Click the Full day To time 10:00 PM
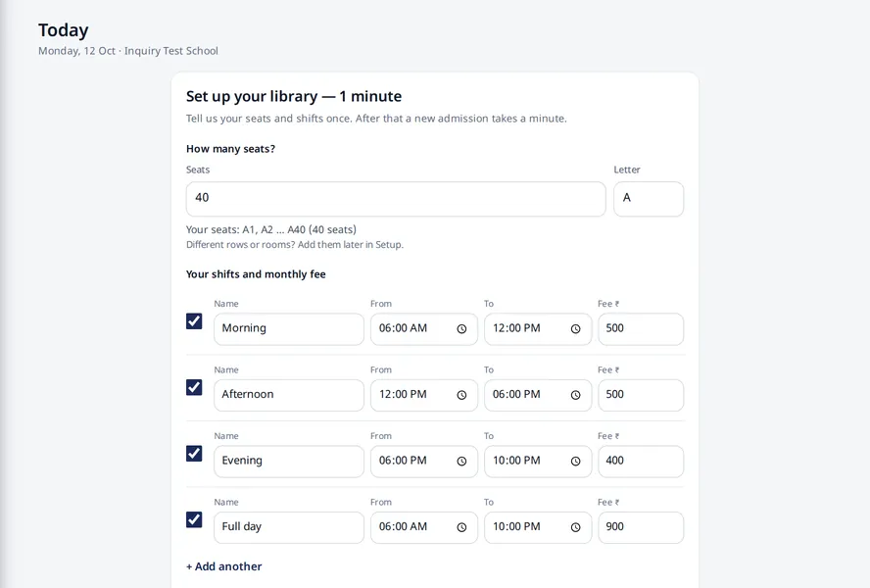Image resolution: width=870 pixels, height=588 pixels. tap(516, 526)
